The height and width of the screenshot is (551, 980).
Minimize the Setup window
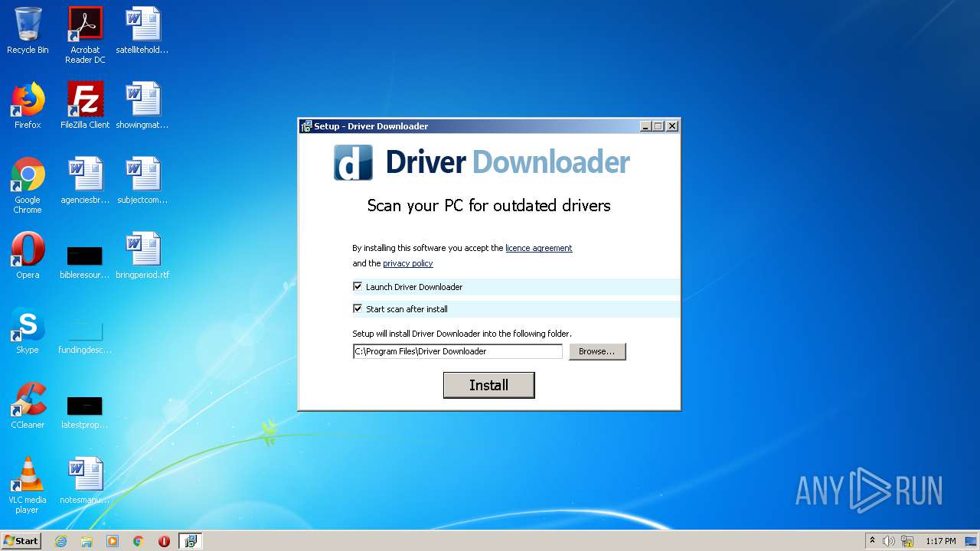645,126
